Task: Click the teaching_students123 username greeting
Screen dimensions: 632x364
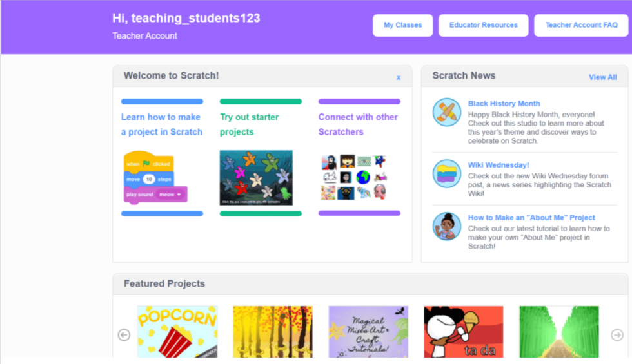Action: (186, 18)
